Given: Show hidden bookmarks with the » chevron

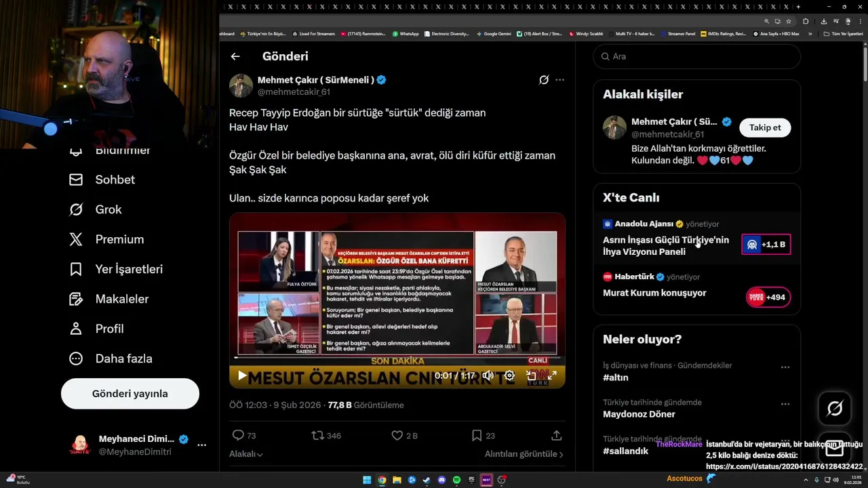Looking at the screenshot, I should 810,34.
